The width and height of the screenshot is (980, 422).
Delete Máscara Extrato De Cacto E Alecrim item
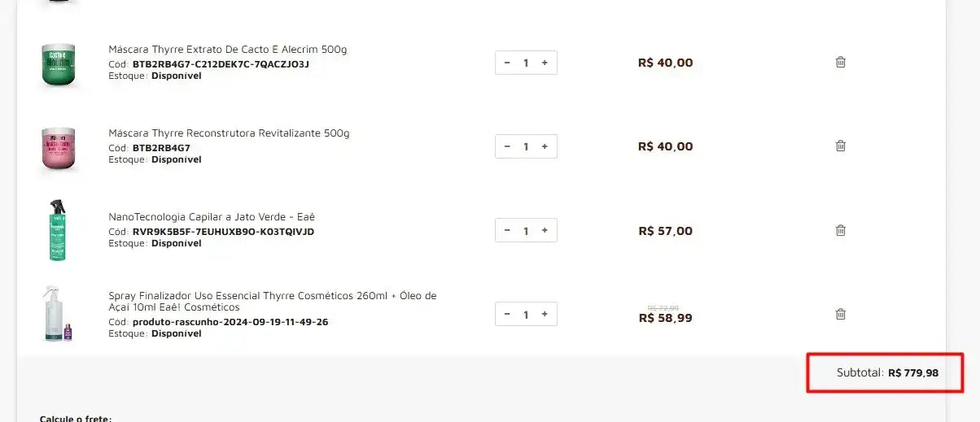point(841,62)
